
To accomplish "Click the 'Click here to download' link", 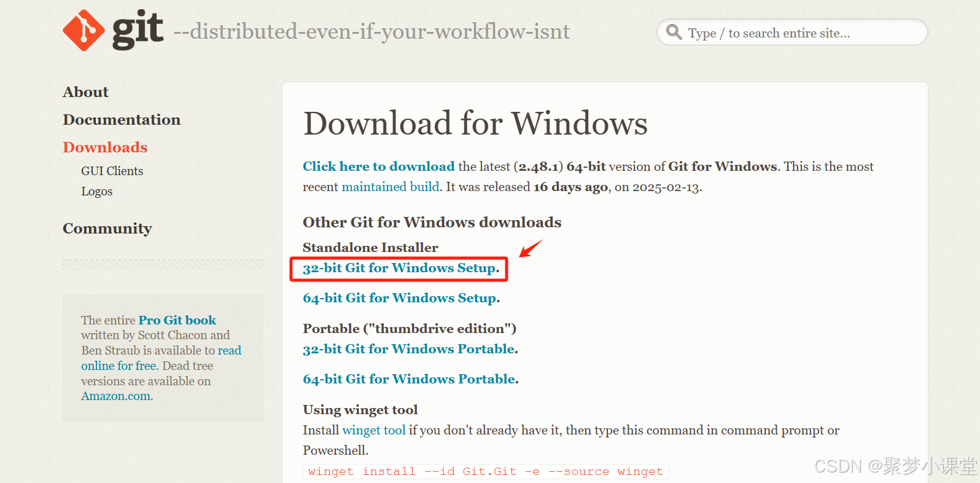I will [379, 167].
